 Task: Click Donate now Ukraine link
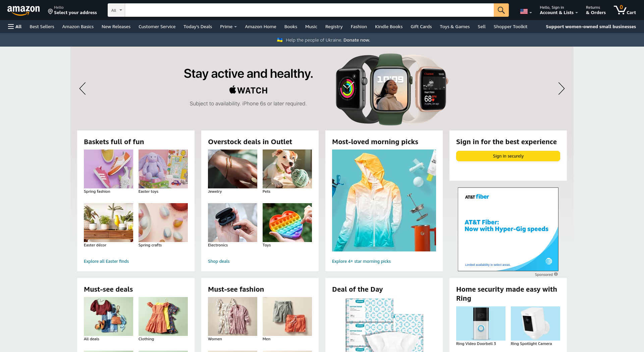pyautogui.click(x=357, y=40)
